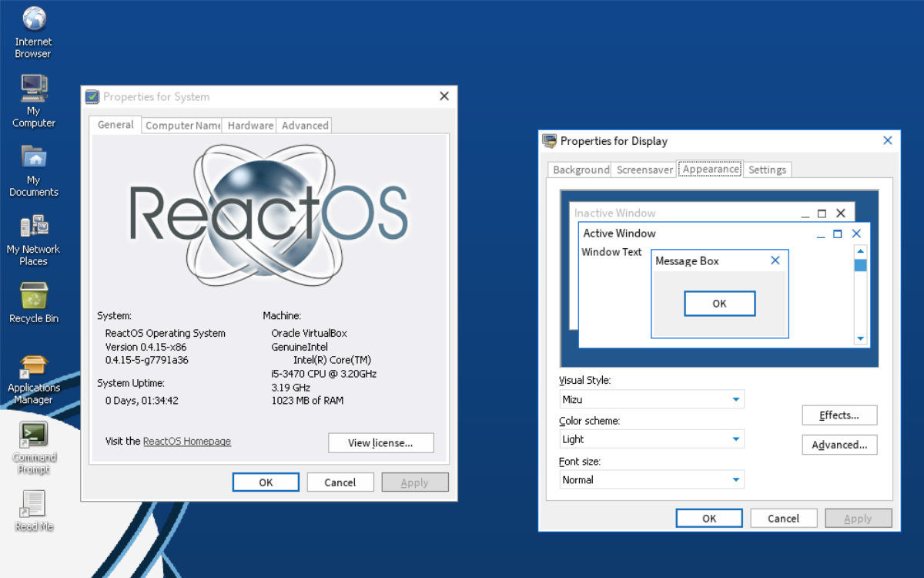This screenshot has height=578, width=924.
Task: Select the Appearance tab
Action: coord(711,169)
